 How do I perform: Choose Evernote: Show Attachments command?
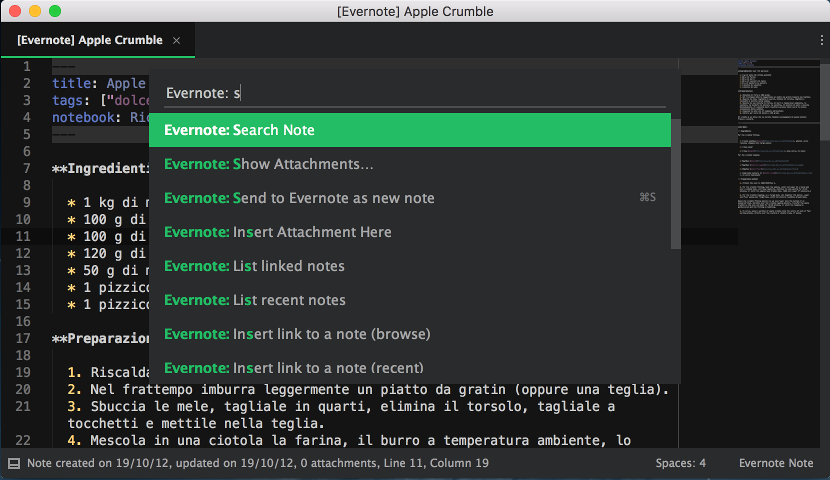(410, 164)
